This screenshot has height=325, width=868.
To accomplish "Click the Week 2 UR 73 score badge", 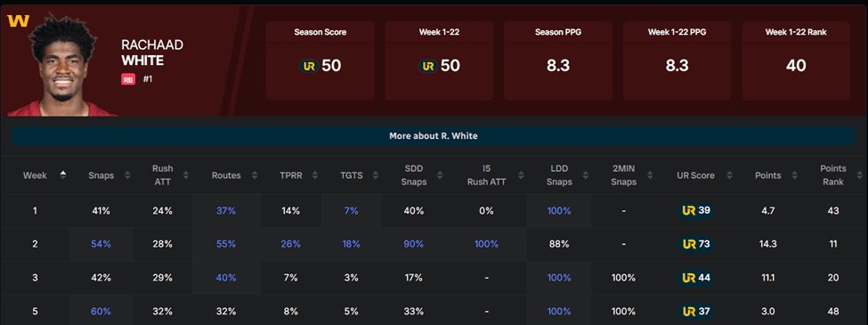I will tap(696, 244).
